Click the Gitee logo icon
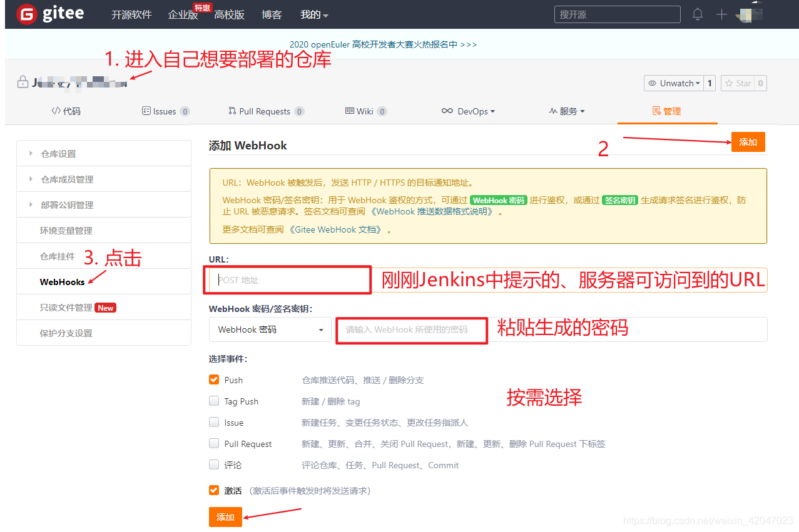This screenshot has height=532, width=799. click(x=26, y=14)
